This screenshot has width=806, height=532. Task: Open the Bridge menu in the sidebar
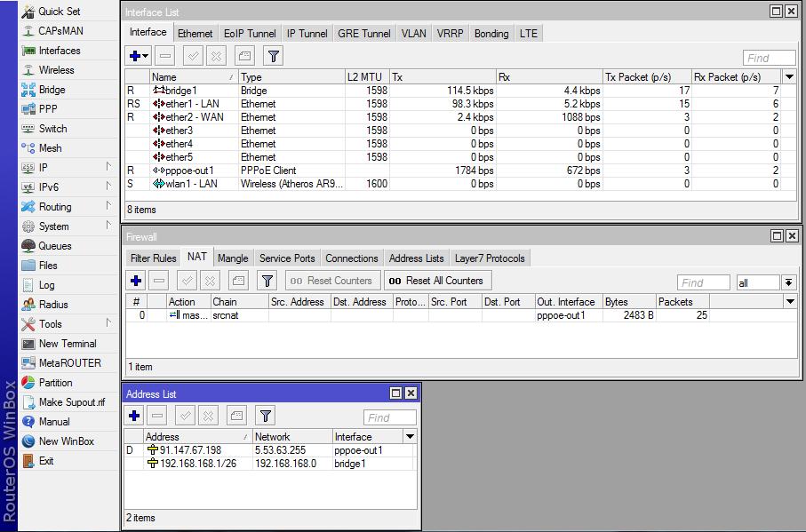[x=68, y=90]
